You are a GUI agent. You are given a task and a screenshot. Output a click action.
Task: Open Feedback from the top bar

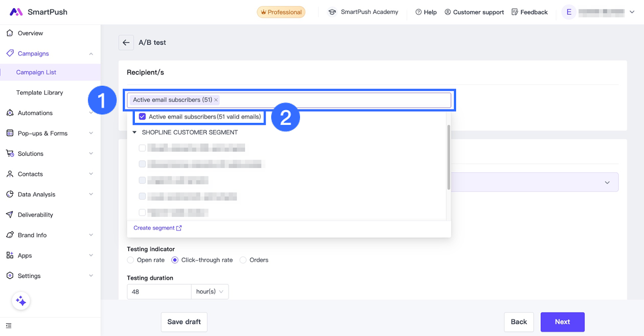point(529,12)
